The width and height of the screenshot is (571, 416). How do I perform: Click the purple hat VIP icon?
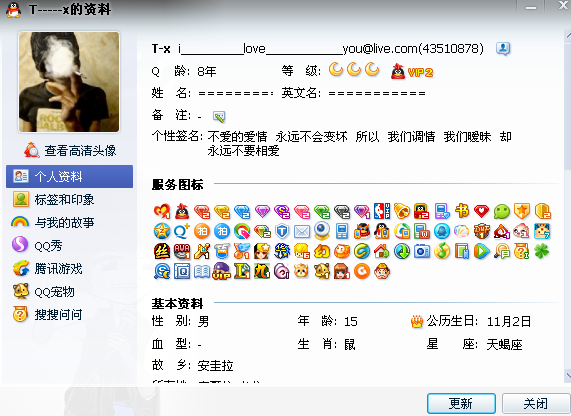pos(222,271)
